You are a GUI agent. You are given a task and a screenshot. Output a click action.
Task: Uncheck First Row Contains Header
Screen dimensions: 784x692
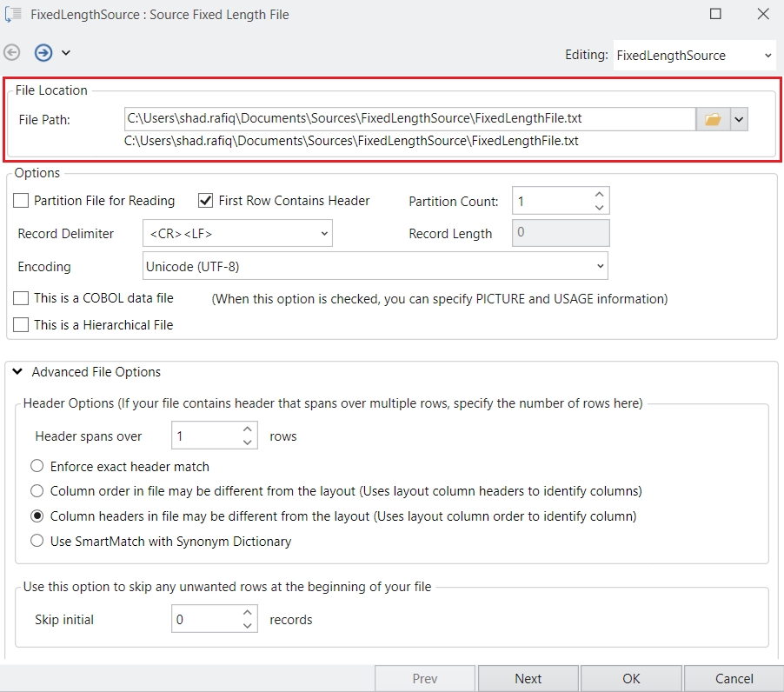[x=206, y=201]
